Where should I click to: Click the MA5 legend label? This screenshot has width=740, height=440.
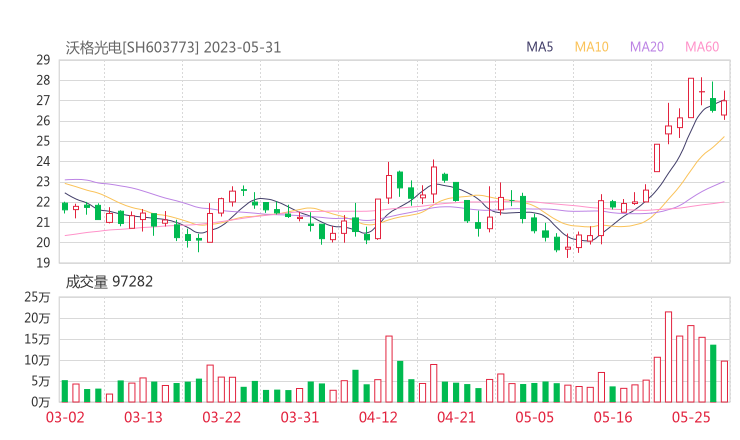point(539,47)
